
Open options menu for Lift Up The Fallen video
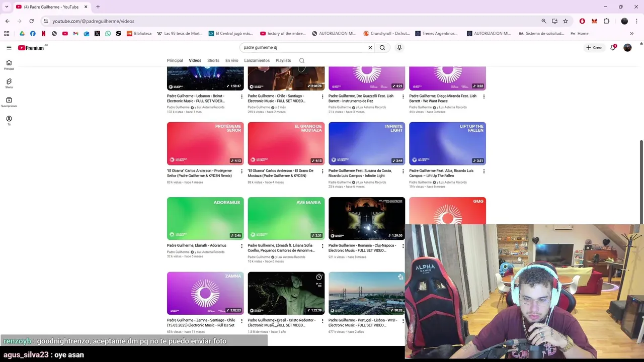[484, 171]
